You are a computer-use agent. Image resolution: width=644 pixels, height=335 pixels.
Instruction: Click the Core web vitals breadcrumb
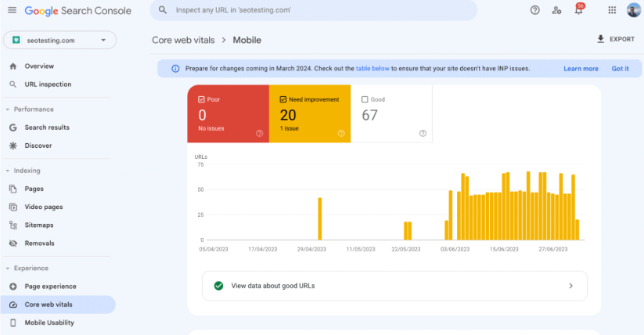[x=183, y=40]
